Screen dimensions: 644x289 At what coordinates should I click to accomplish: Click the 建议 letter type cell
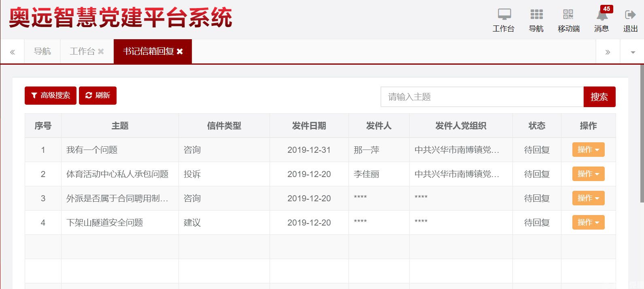[x=224, y=223]
